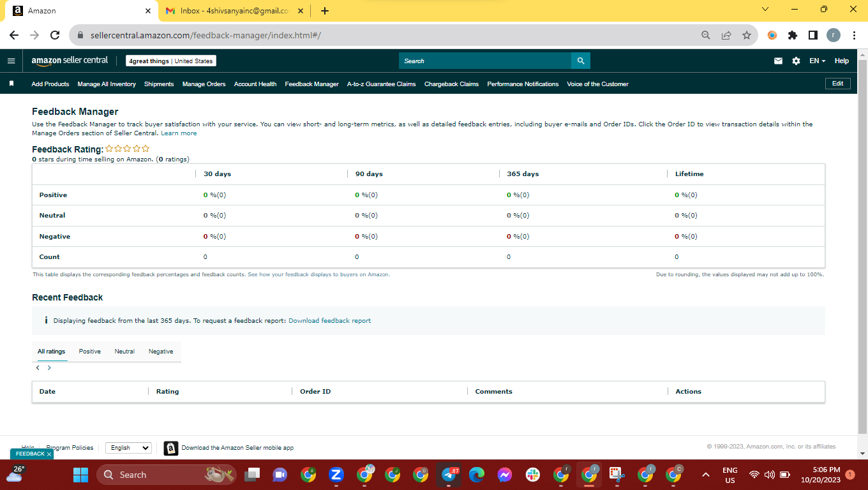Open Zoom from the taskbar
Viewport: 868px width, 490px height.
click(336, 475)
